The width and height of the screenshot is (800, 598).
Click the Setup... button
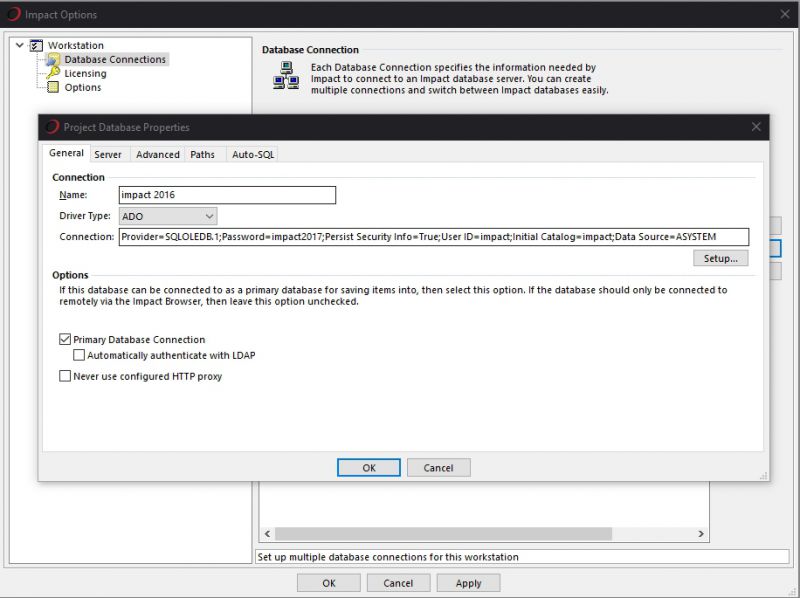click(x=720, y=258)
